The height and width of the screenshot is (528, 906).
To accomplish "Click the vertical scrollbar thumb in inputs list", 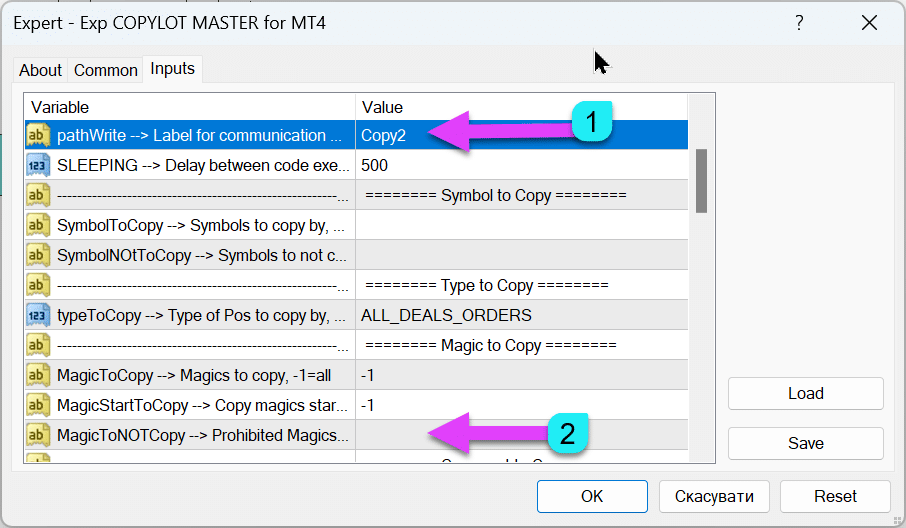I will pos(701,180).
